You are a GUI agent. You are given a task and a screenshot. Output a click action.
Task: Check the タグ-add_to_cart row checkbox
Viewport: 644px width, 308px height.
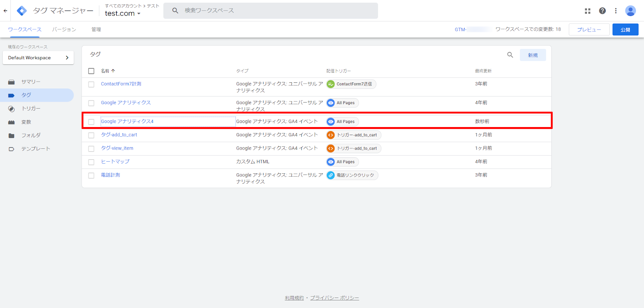pyautogui.click(x=91, y=136)
